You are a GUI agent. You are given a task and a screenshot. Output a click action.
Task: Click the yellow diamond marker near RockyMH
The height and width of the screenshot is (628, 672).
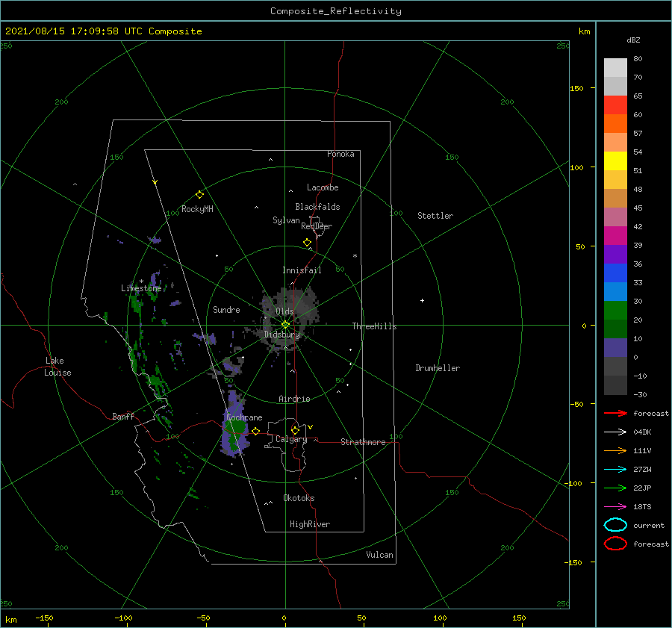tap(199, 195)
